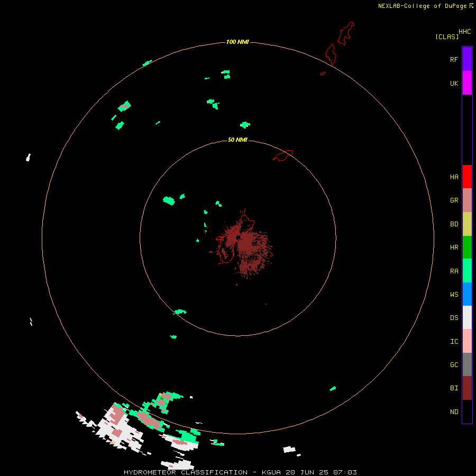
Task: Click the HA legend label
Action: click(454, 177)
